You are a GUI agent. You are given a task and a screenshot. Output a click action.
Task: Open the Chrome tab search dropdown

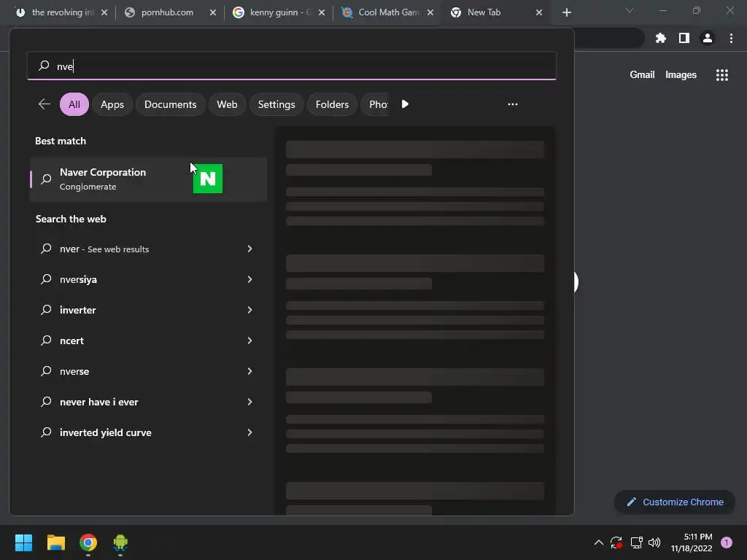[x=630, y=10]
